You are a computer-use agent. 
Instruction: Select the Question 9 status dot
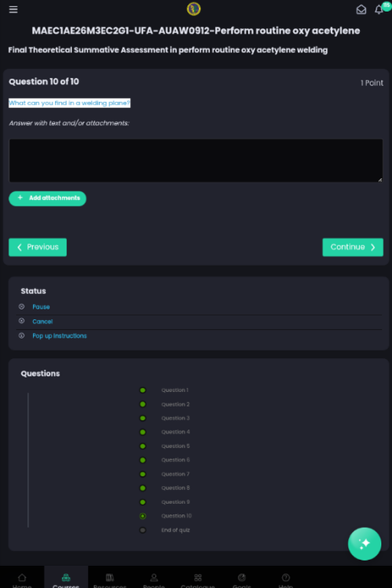pos(143,502)
